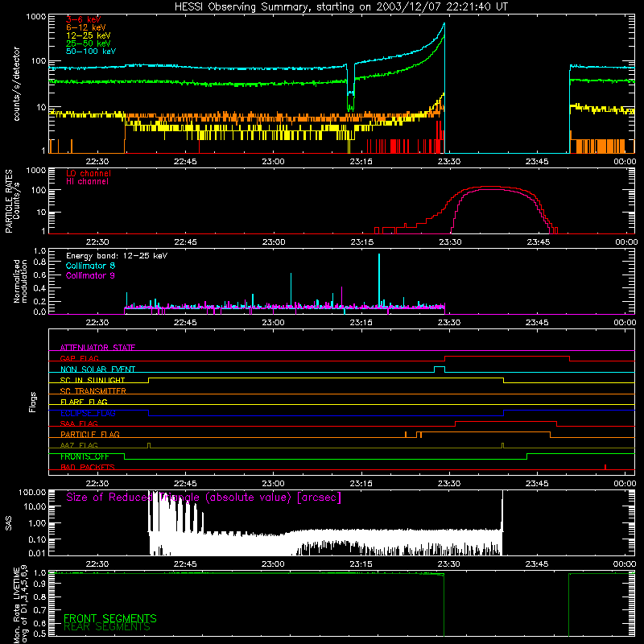Select the 50-100 keV legend label

click(91, 52)
